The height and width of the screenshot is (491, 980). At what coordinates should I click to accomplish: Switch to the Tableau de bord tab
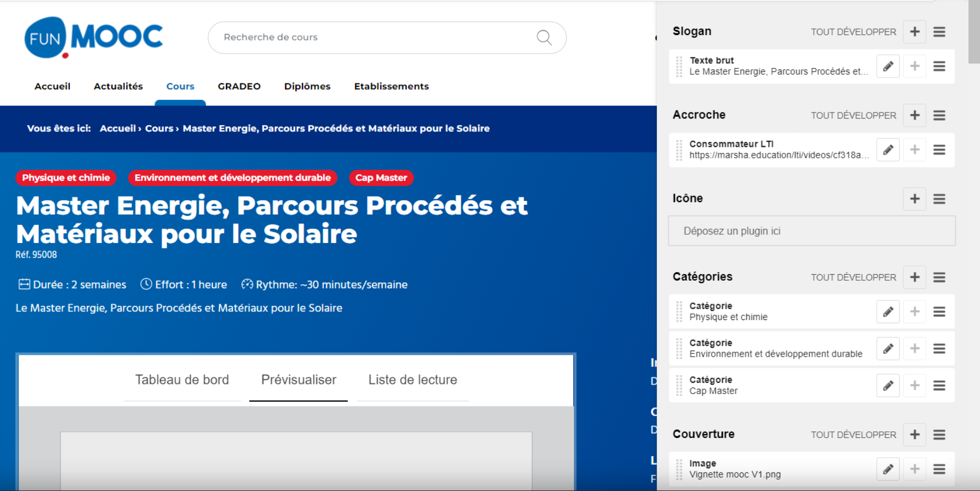click(182, 380)
